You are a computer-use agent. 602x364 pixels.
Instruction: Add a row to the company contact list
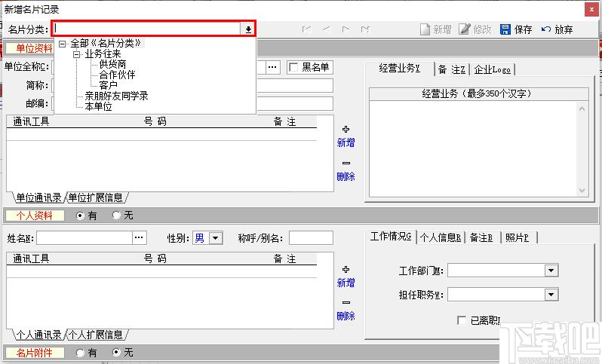pos(346,136)
